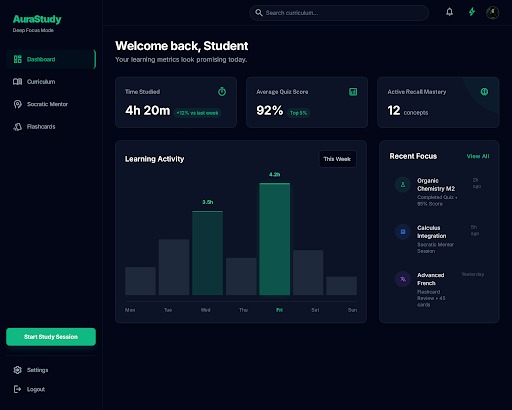
Task: Click the AuraStudy logo title
Action: [37, 19]
